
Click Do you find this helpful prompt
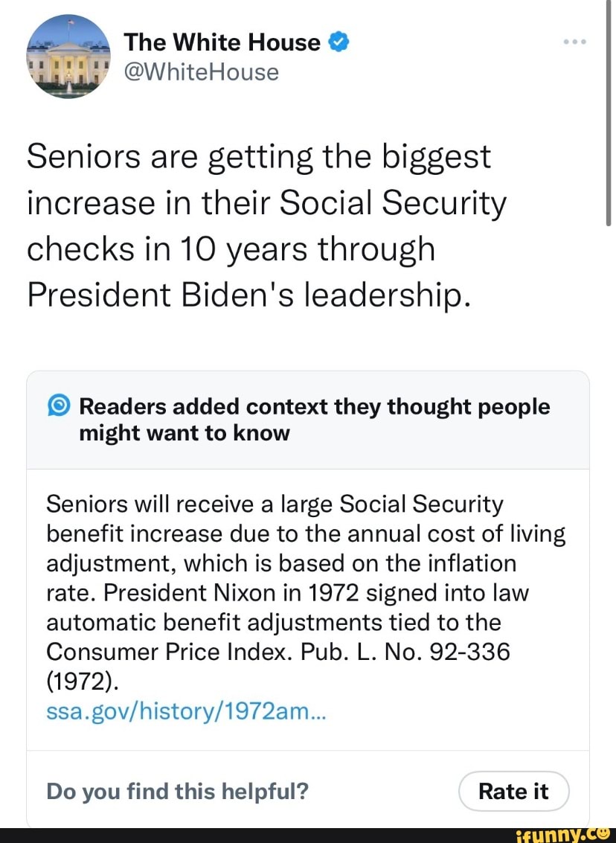[x=177, y=791]
